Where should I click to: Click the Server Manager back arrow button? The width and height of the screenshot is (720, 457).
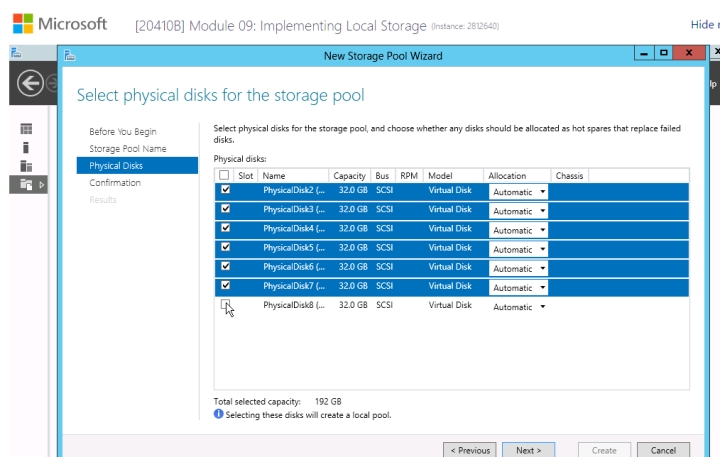click(30, 85)
